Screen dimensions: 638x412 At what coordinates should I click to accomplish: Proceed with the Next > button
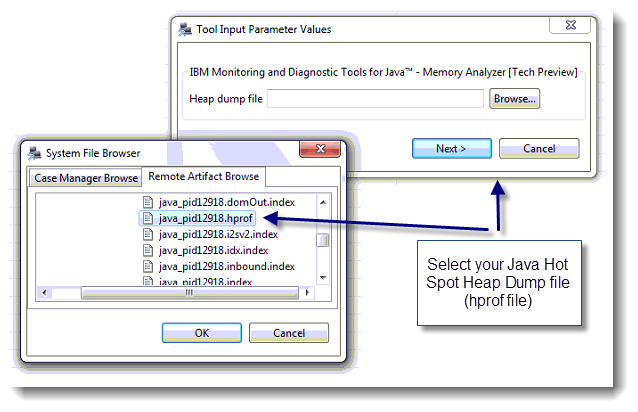[452, 148]
